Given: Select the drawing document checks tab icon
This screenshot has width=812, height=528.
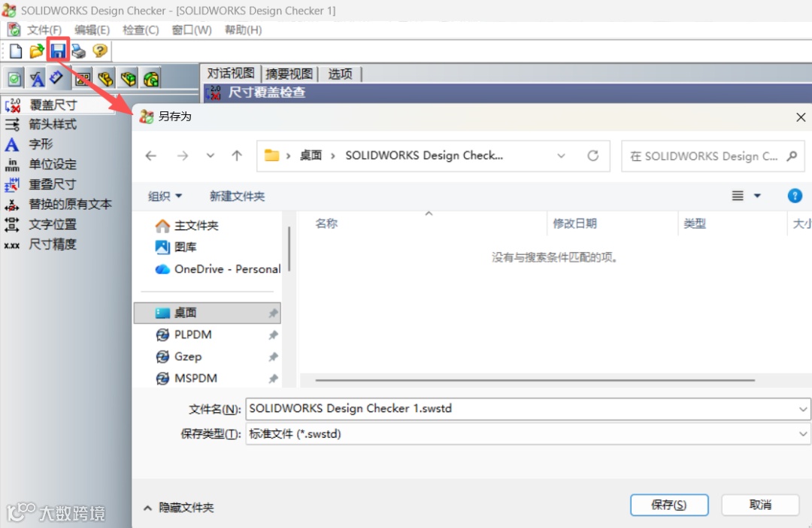Looking at the screenshot, I should point(83,79).
